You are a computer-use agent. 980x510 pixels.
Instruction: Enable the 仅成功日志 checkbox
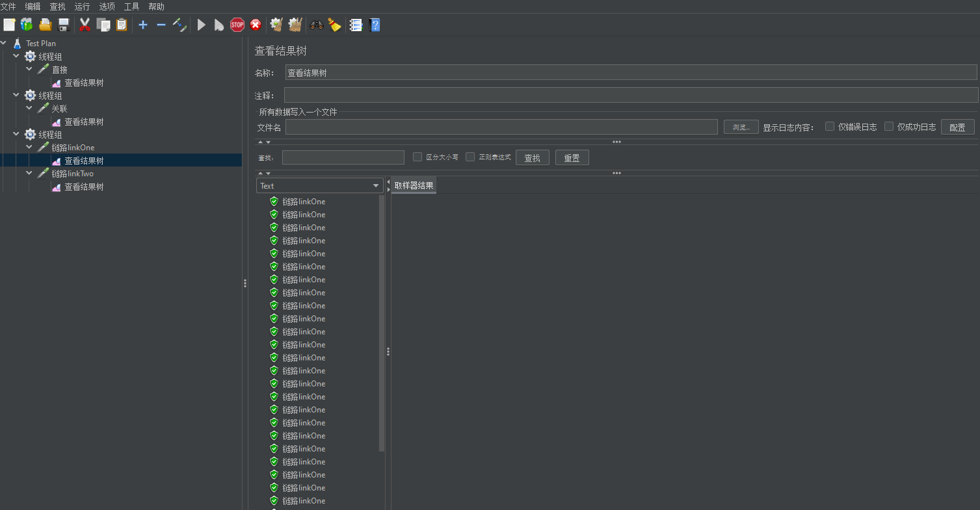tap(889, 126)
